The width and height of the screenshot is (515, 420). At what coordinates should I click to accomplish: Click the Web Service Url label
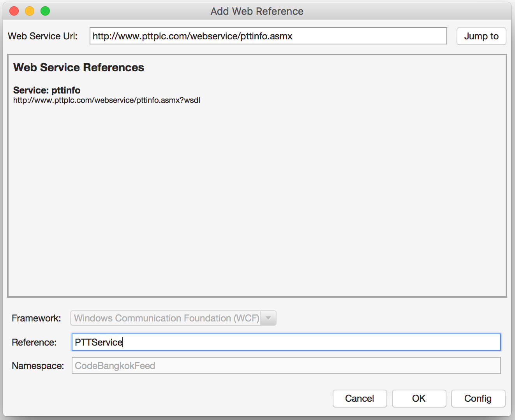point(43,36)
